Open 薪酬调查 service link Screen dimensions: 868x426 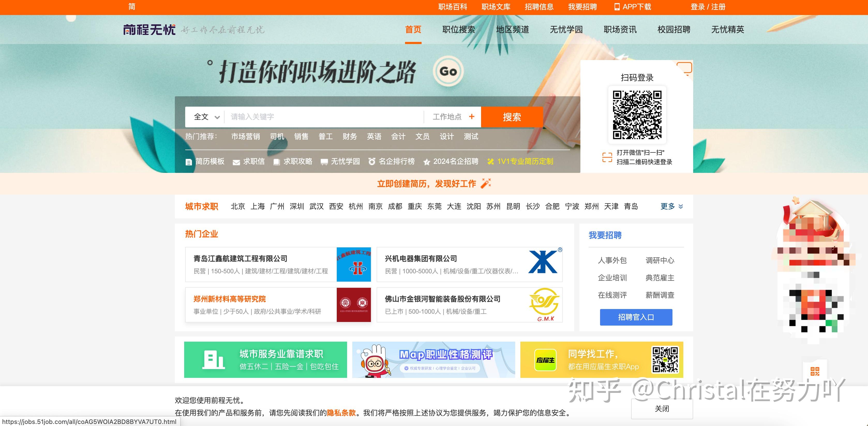pyautogui.click(x=660, y=295)
